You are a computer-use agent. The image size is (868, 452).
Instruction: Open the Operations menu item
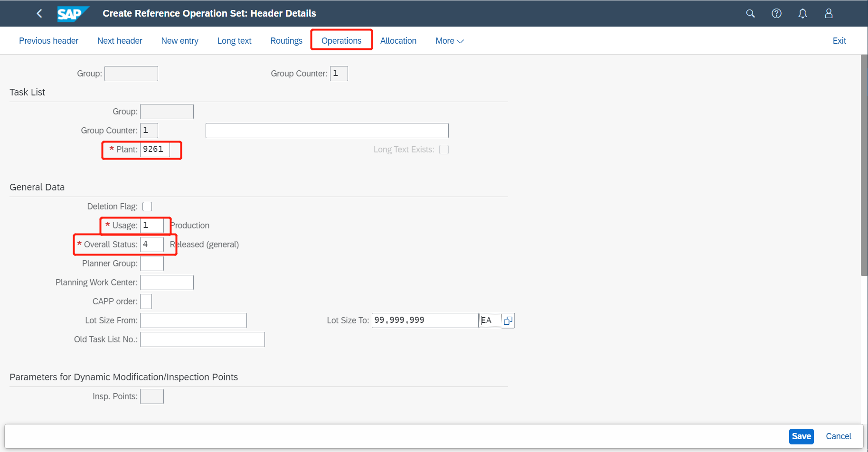click(x=341, y=40)
